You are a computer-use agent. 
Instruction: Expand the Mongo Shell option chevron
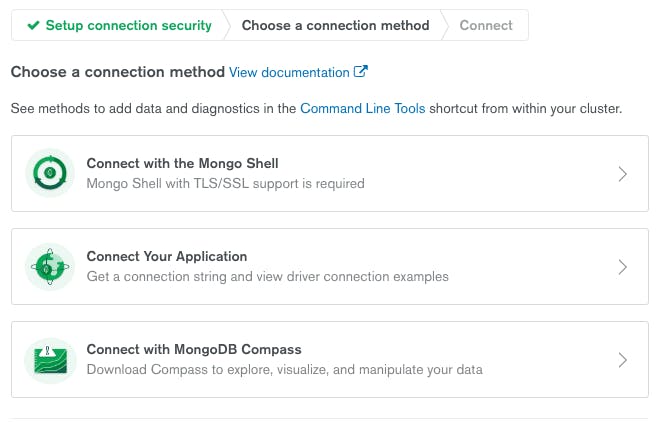[622, 174]
